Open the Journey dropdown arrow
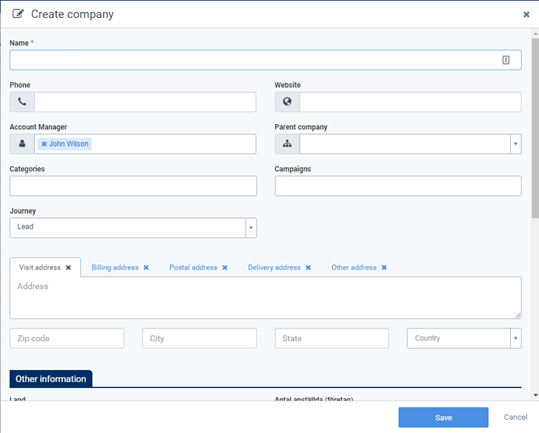This screenshot has height=433, width=539. tap(251, 227)
